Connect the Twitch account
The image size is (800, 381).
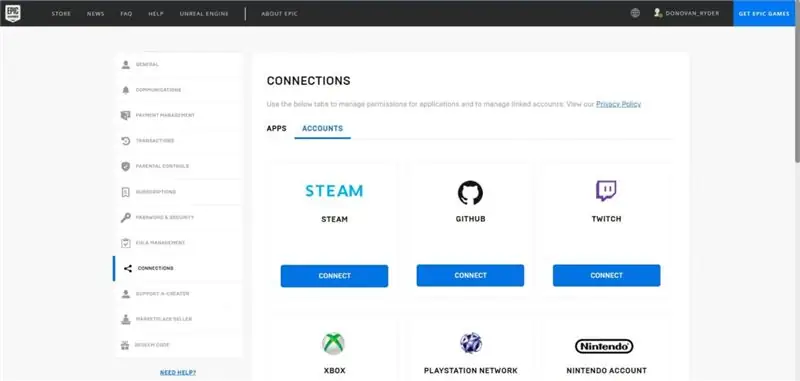607,275
